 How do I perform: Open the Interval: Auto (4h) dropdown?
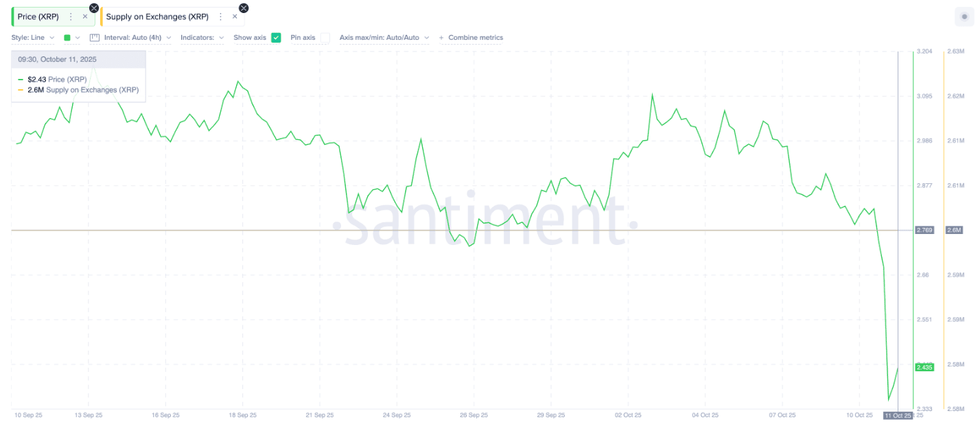point(137,38)
